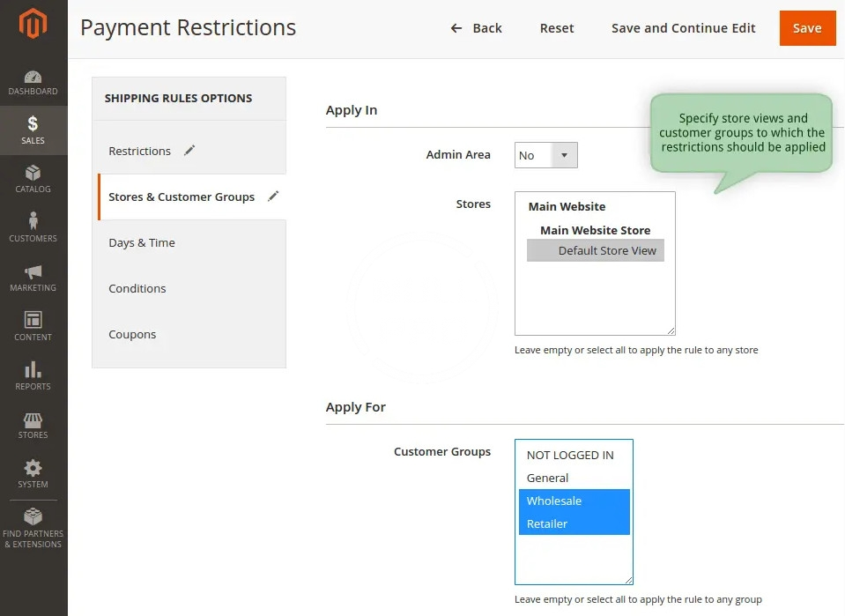Screen dimensions: 845x616
Task: Open the Conditions tab
Action: (137, 288)
